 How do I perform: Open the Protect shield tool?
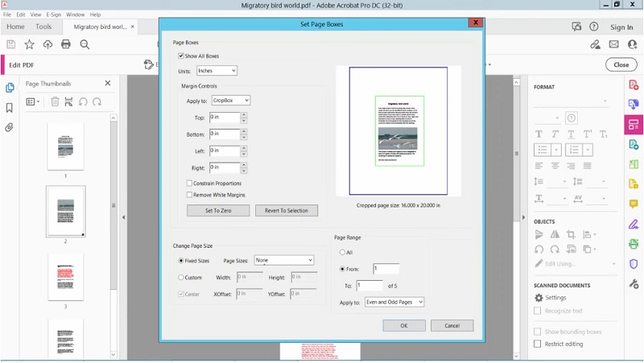[634, 264]
